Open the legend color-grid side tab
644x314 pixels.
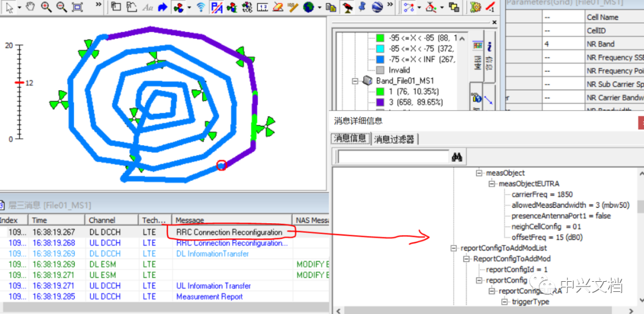pos(477,56)
